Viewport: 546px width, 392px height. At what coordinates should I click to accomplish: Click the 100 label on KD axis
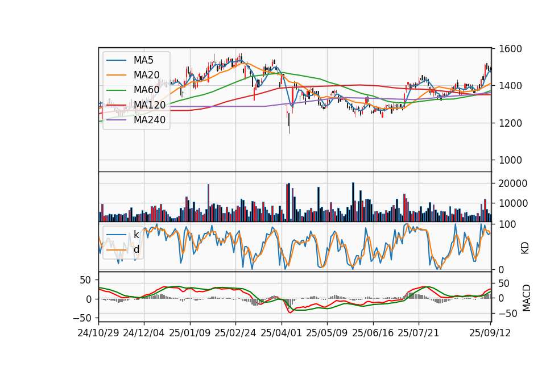coord(507,224)
